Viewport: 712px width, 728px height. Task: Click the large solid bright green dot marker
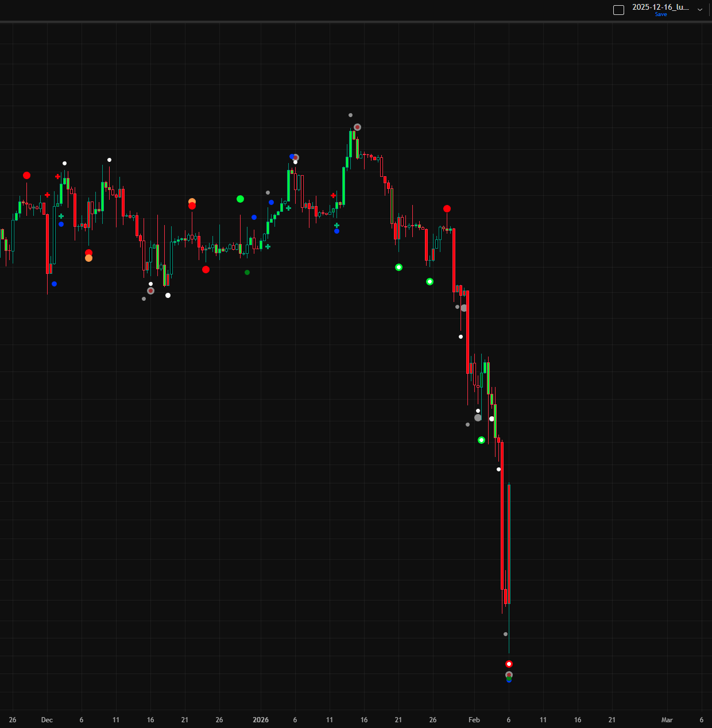coord(240,199)
